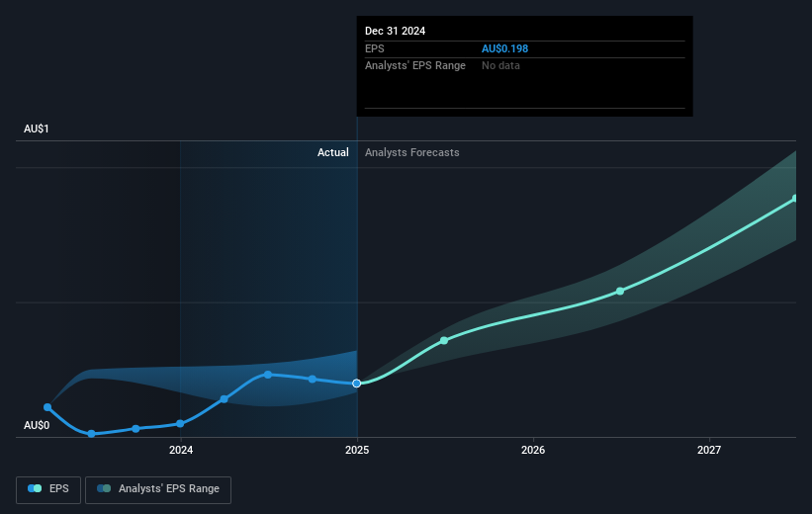Click the early-2024 rising EPS data point

[225, 399]
